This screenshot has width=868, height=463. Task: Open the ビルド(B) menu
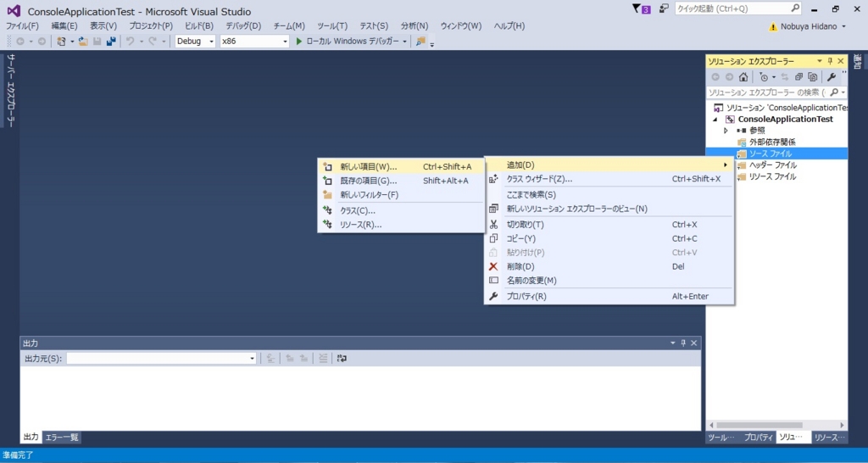(x=198, y=26)
